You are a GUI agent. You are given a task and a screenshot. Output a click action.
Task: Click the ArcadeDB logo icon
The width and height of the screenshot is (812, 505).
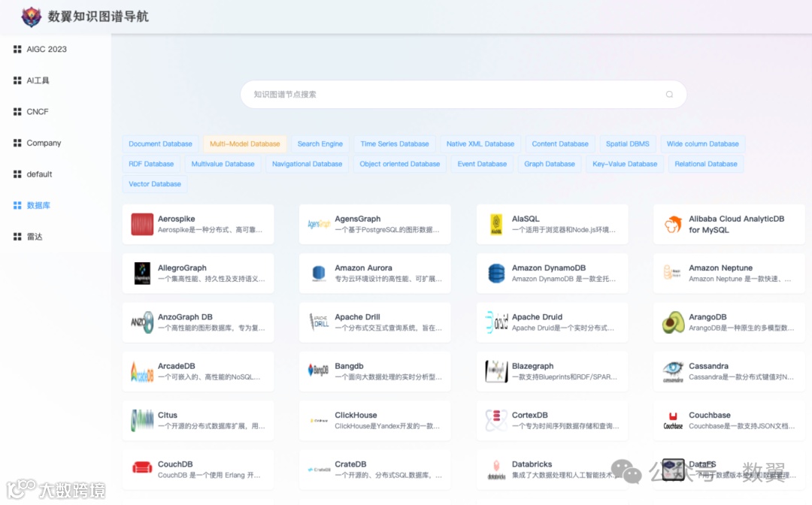142,371
